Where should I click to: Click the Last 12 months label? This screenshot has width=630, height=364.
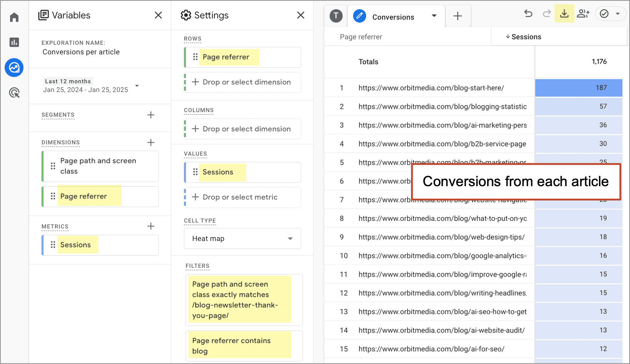click(x=68, y=81)
